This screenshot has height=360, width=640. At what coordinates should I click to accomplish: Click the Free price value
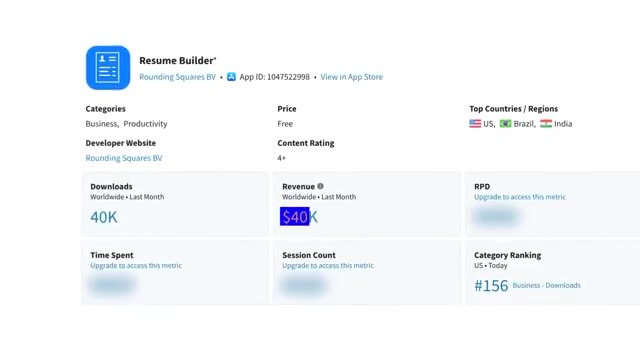[x=285, y=124]
